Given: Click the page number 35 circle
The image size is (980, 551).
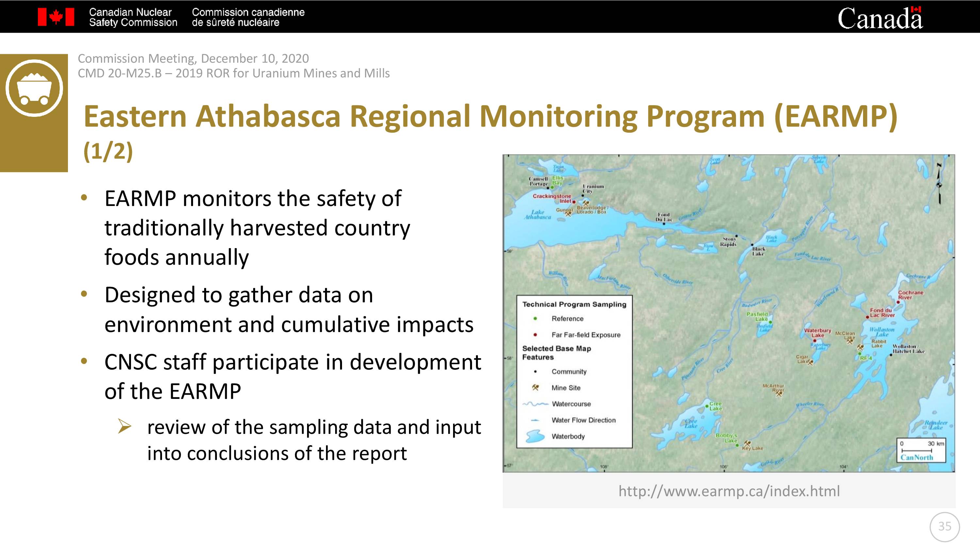Looking at the screenshot, I should tap(945, 526).
